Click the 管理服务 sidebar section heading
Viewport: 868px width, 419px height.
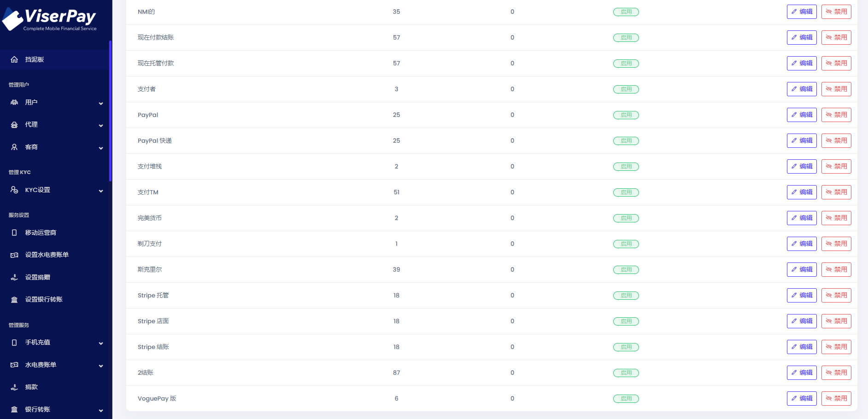(19, 325)
